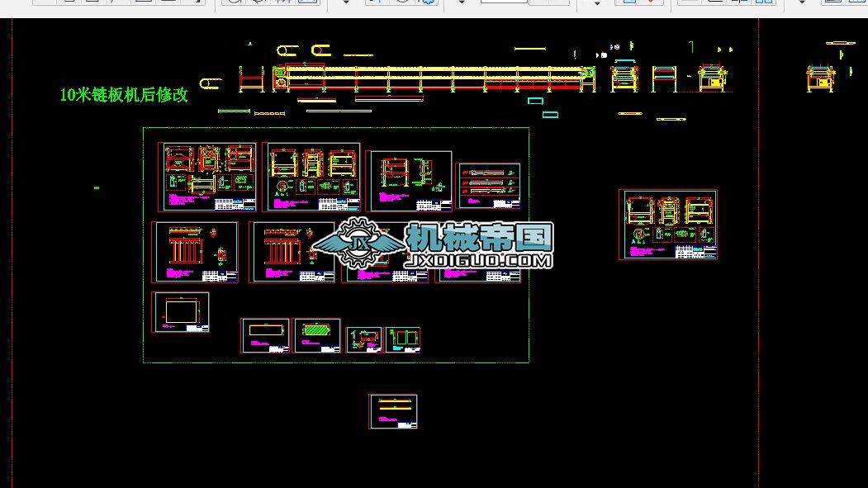This screenshot has width=868, height=488.
Task: Select the sheet with three horizontal strip parts
Action: coord(488,186)
